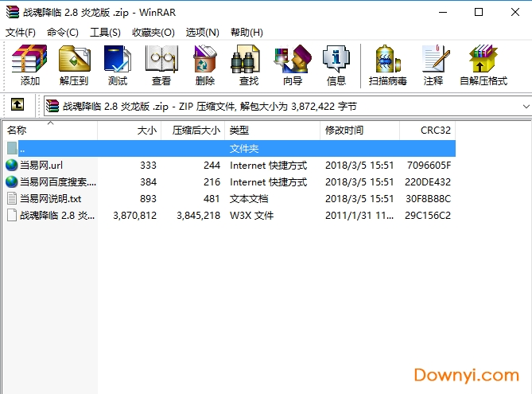Minimize the WinRAR window
This screenshot has width=532, height=394.
[443, 12]
